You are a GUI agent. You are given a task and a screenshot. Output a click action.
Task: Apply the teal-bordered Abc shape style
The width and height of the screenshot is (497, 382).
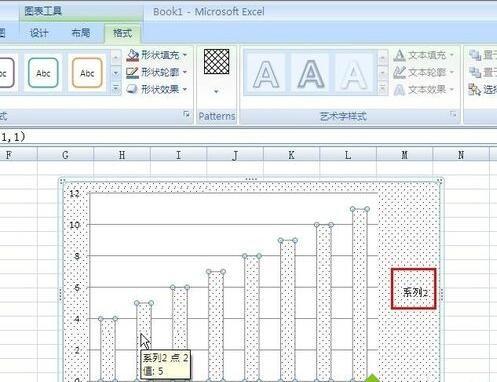point(43,73)
